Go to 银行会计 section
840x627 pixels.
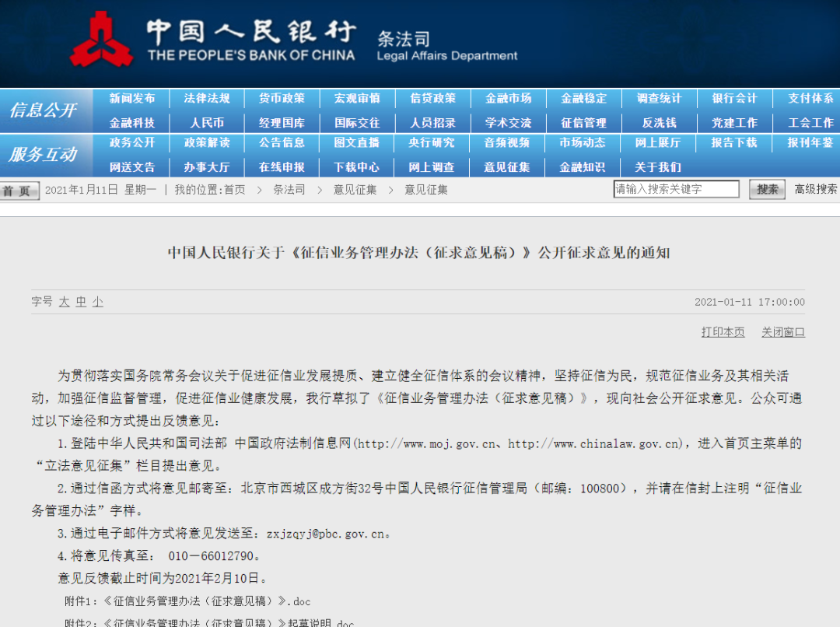click(734, 98)
